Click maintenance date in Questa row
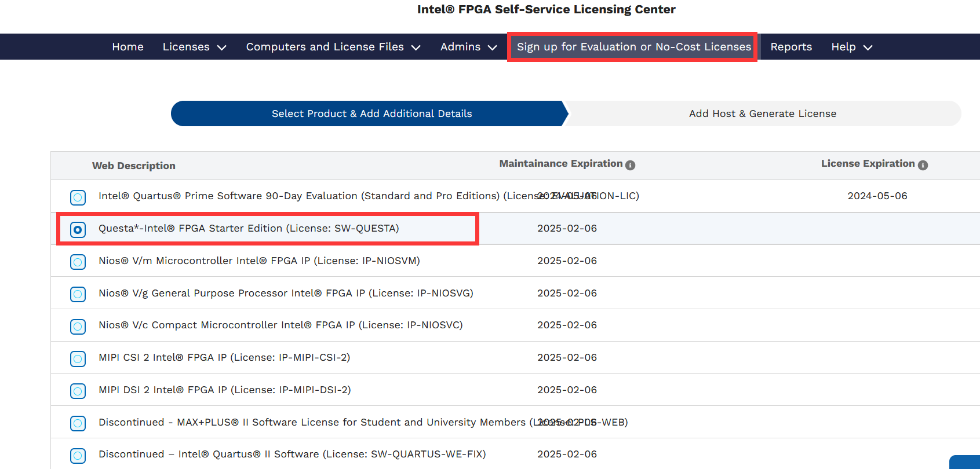This screenshot has height=469, width=980. (x=567, y=228)
